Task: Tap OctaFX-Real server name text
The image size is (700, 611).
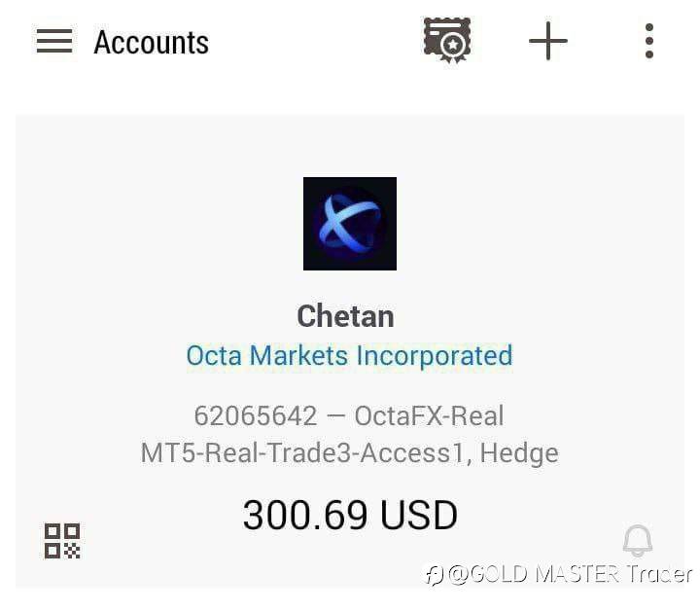Action: (429, 415)
